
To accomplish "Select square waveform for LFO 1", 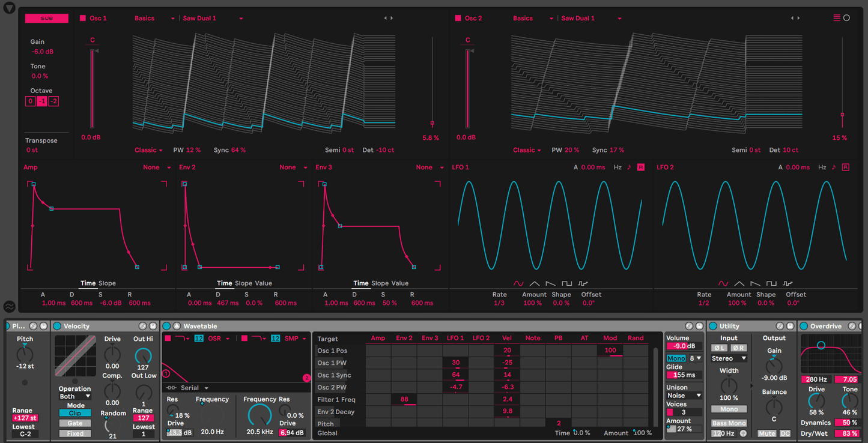I will (x=566, y=284).
